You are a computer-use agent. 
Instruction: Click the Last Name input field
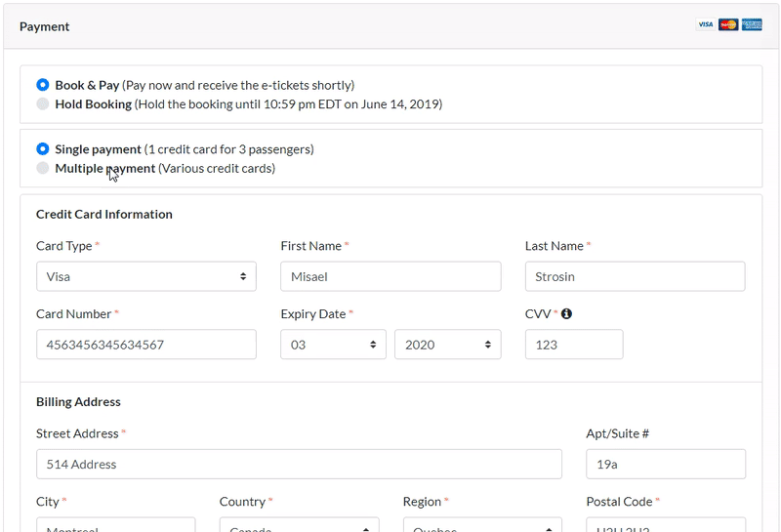click(x=635, y=276)
